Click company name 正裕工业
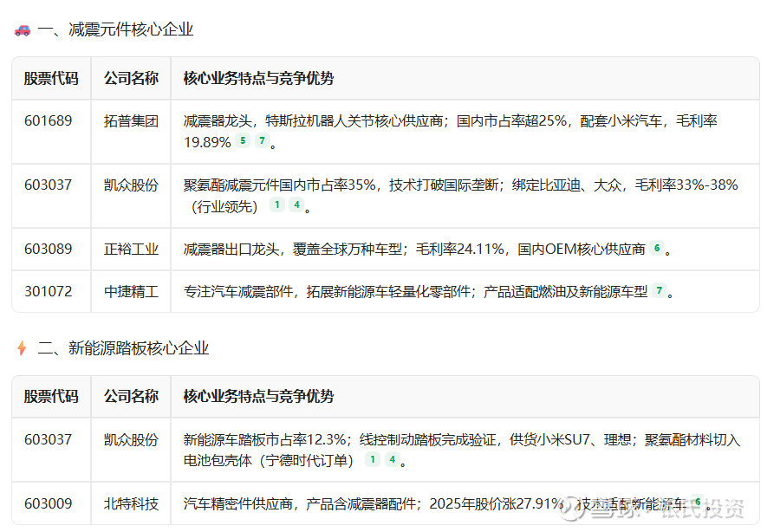767x532 pixels. point(131,249)
